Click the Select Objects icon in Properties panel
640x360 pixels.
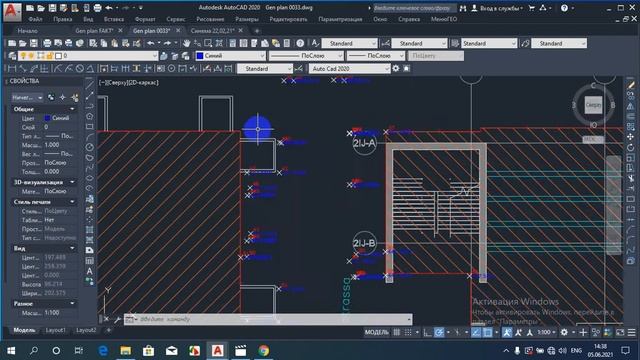click(x=62, y=97)
